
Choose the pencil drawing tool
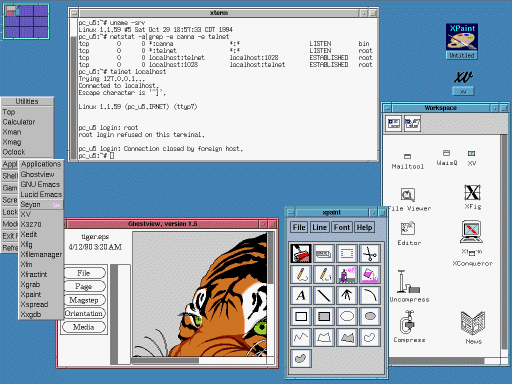tap(301, 275)
